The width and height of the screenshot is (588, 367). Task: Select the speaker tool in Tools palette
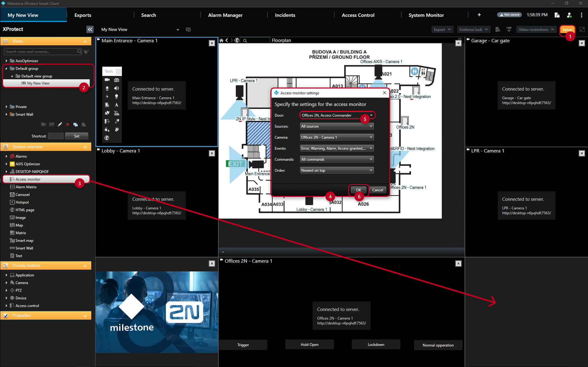click(116, 88)
